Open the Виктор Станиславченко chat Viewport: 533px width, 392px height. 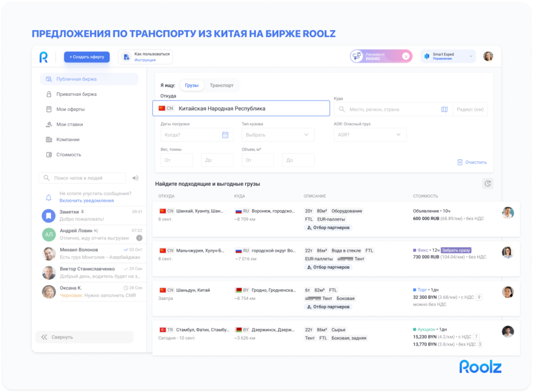tap(92, 273)
